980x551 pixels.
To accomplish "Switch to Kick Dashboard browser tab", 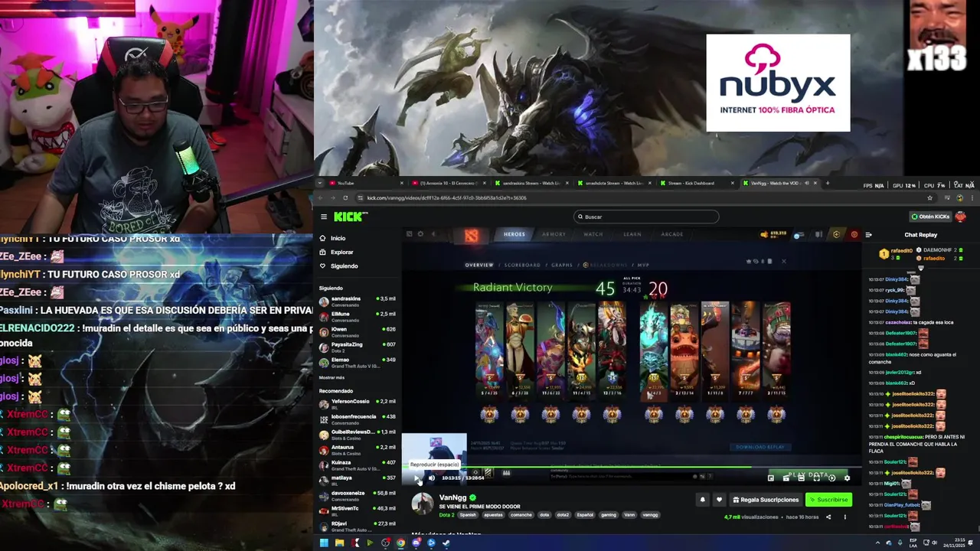I will coord(695,183).
